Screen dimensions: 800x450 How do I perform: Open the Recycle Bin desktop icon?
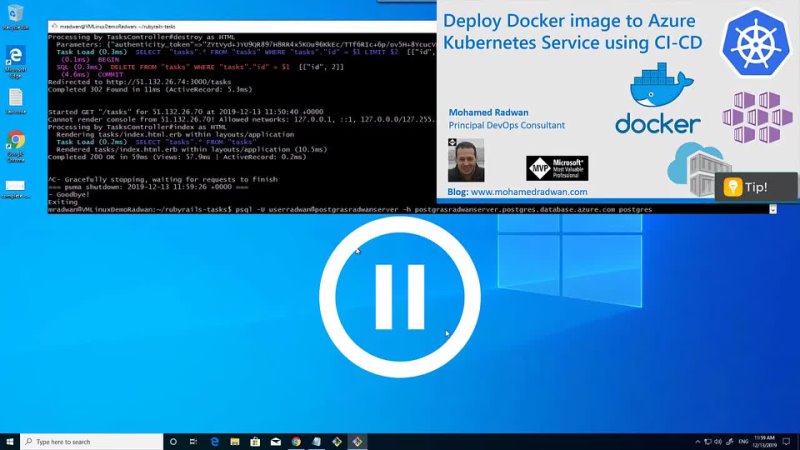(15, 17)
